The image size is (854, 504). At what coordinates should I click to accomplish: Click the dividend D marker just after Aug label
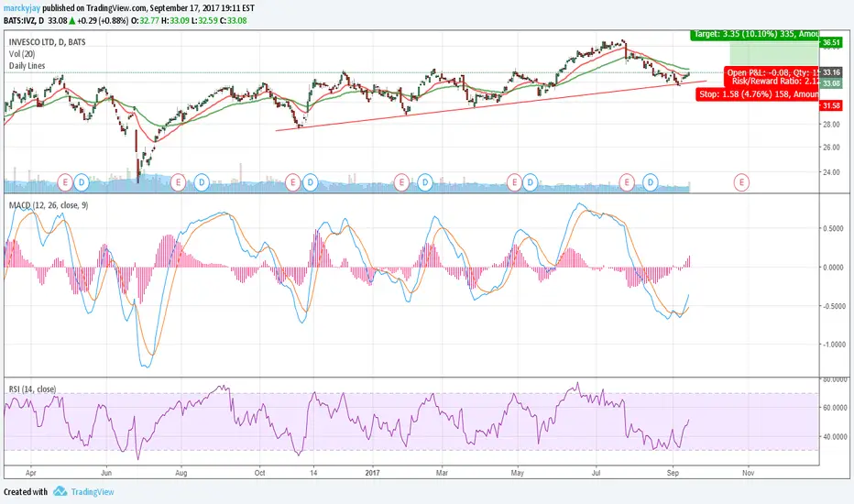[202, 182]
